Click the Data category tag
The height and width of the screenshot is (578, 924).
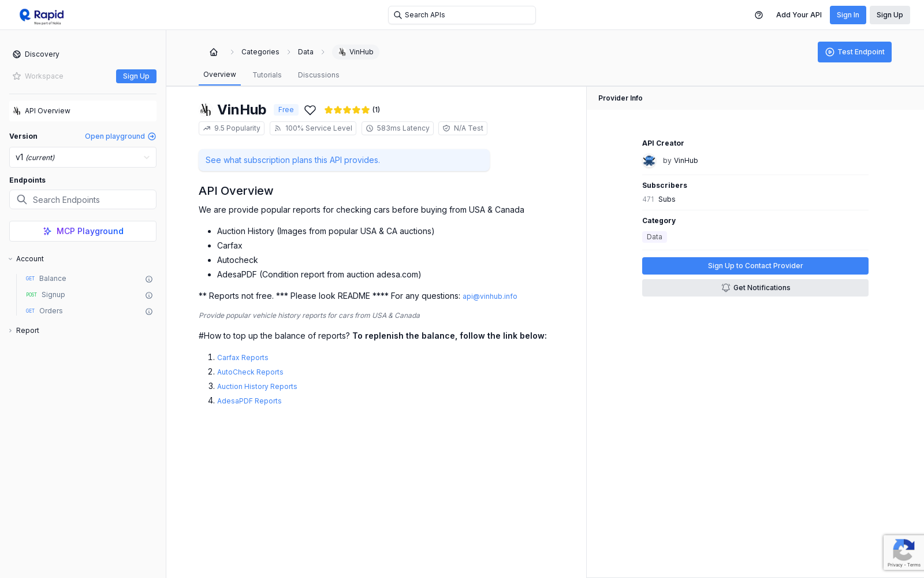coord(654,237)
